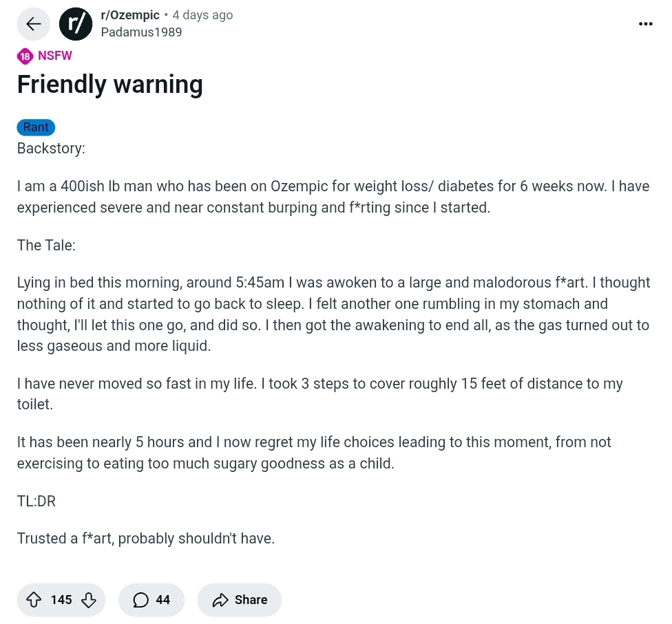Click the Share button label
This screenshot has height=624, width=672.
point(251,600)
